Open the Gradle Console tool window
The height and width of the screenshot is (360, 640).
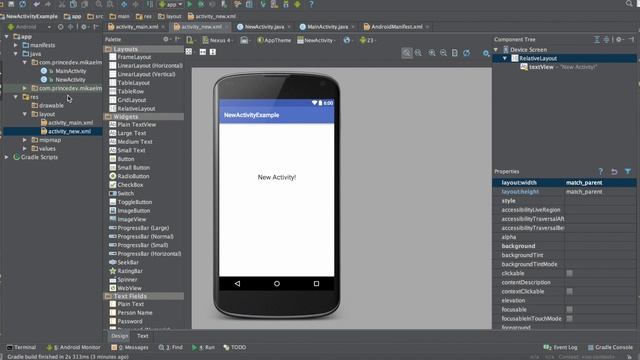coord(610,347)
